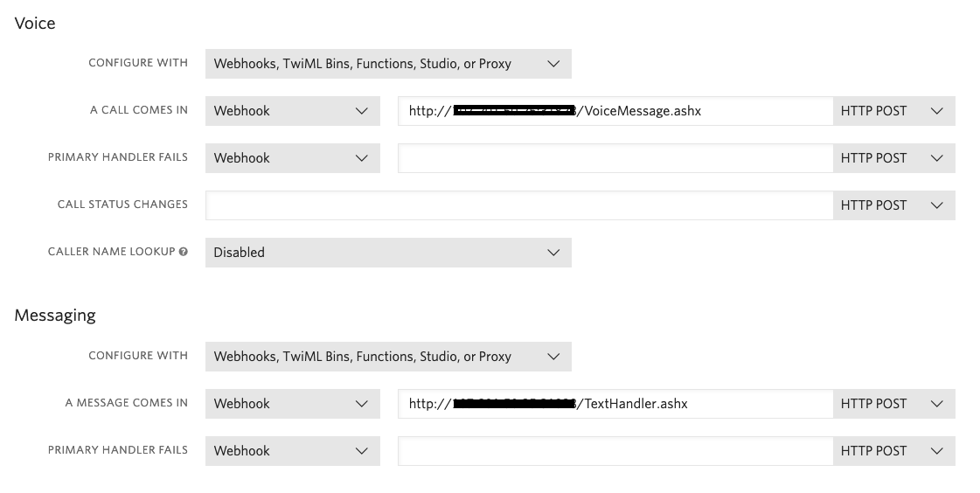The width and height of the screenshot is (980, 493).
Task: Select HTTP method for Call Status Changes
Action: (893, 205)
